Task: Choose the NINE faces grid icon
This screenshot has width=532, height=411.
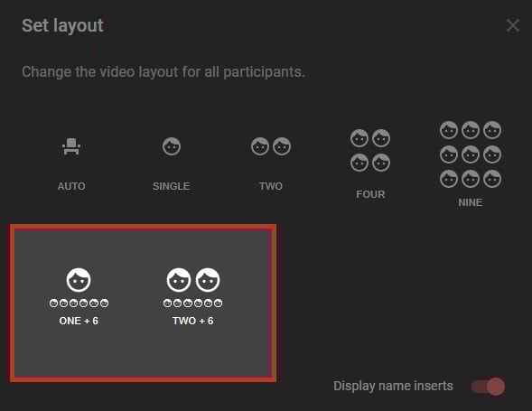Action: (471, 154)
